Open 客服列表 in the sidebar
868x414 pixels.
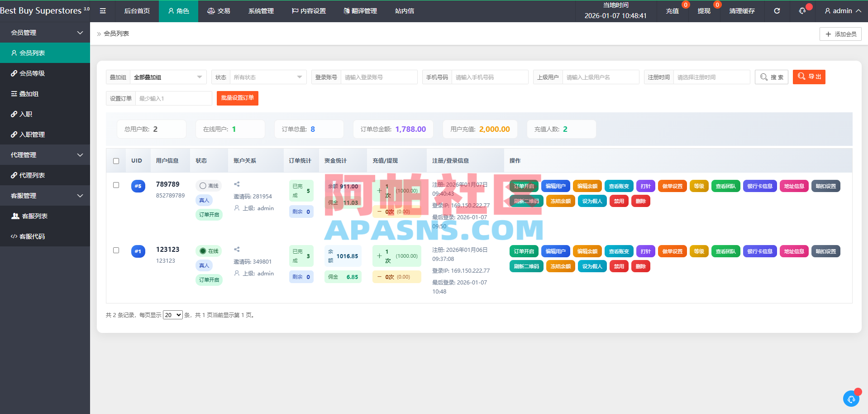pyautogui.click(x=45, y=216)
